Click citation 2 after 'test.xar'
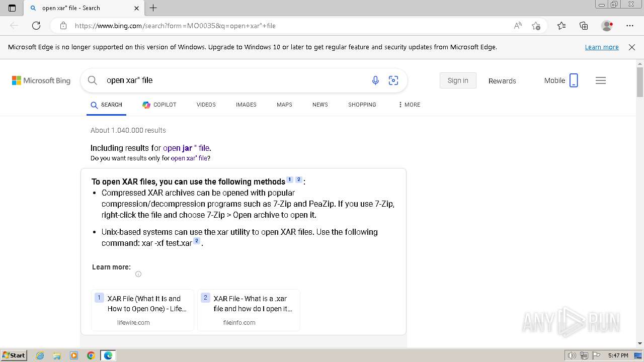Image resolution: width=644 pixels, height=362 pixels. coord(197,241)
